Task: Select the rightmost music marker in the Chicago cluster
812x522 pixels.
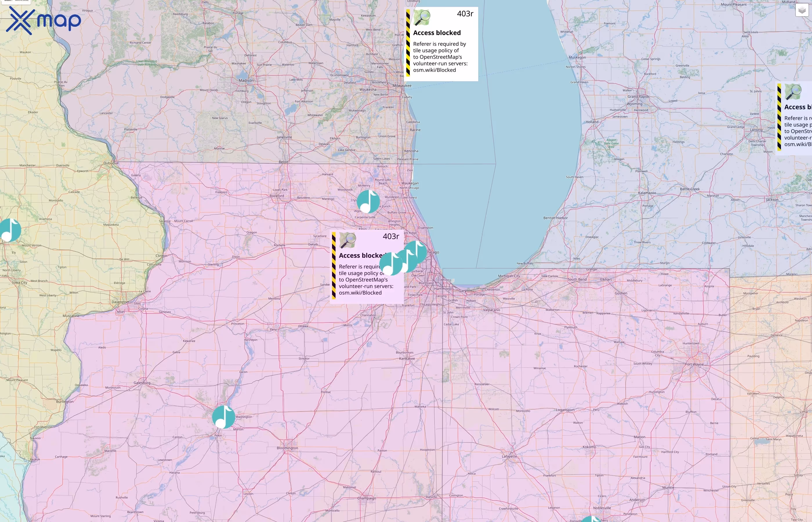Action: pyautogui.click(x=416, y=252)
